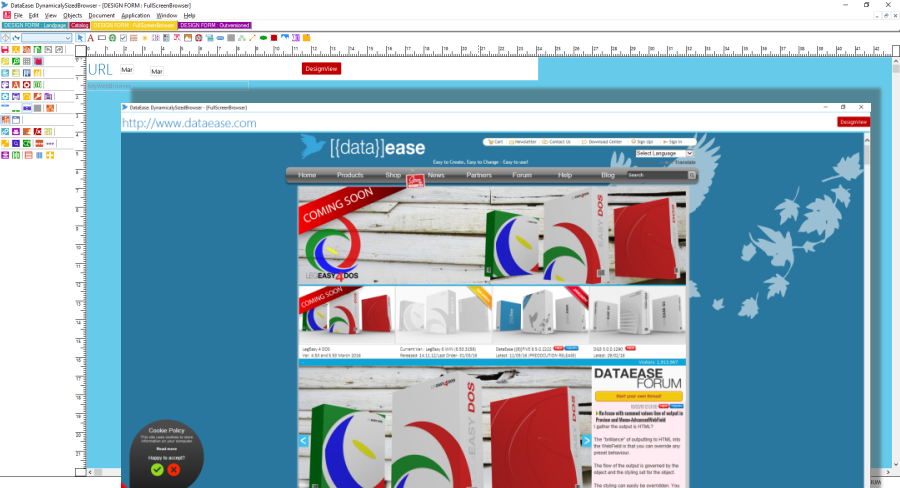Viewport: 900px width, 488px height.
Task: Select the red lifebuoy icon in toolbar
Action: [x=199, y=38]
